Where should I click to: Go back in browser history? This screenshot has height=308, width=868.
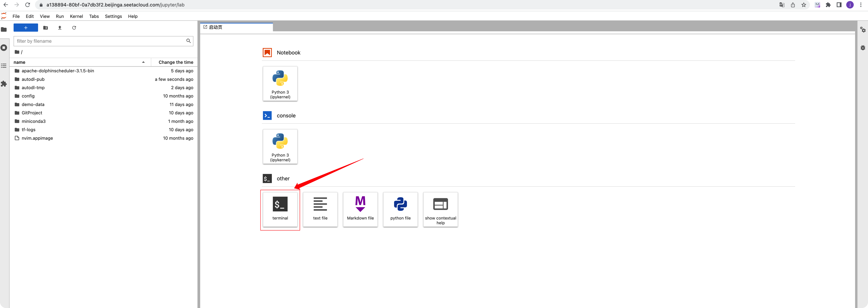point(6,5)
